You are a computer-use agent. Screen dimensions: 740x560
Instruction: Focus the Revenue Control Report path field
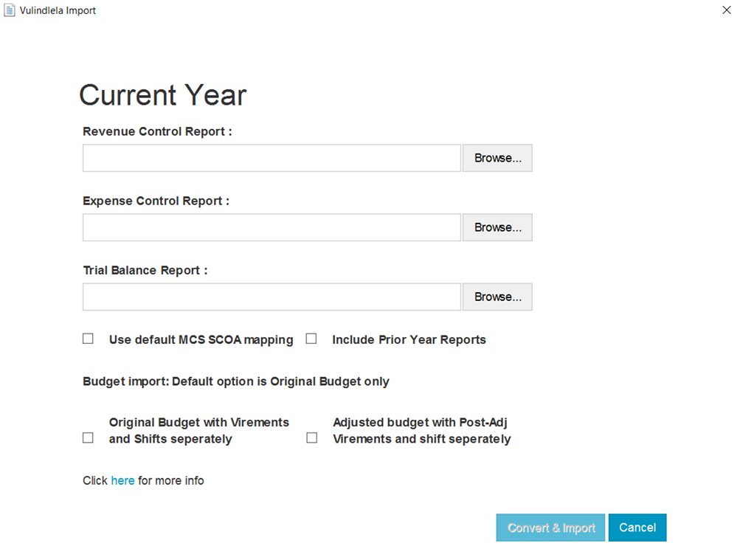[272, 158]
